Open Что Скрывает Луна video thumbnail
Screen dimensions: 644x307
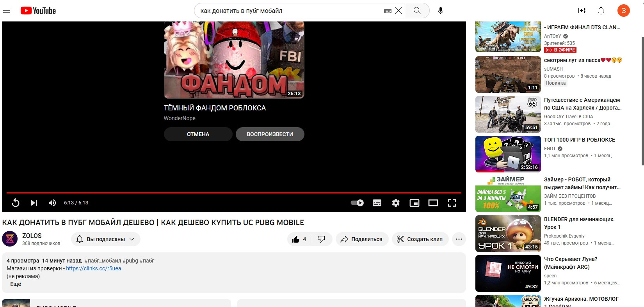click(508, 273)
